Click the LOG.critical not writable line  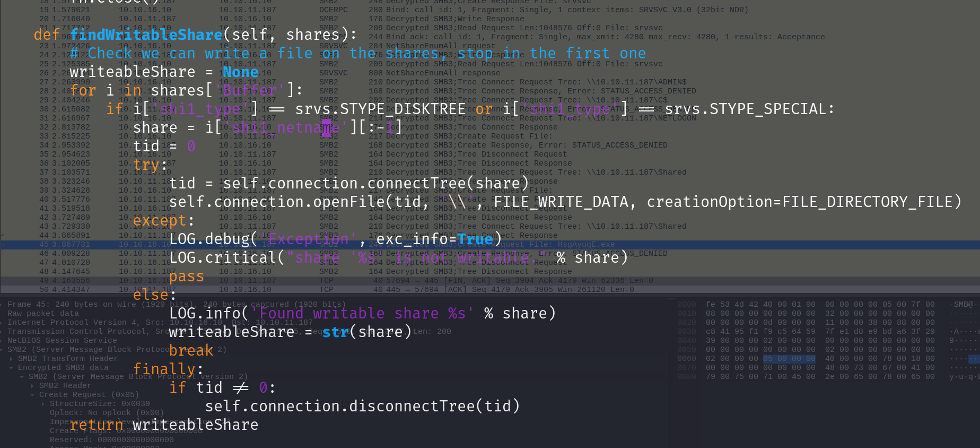pos(399,257)
